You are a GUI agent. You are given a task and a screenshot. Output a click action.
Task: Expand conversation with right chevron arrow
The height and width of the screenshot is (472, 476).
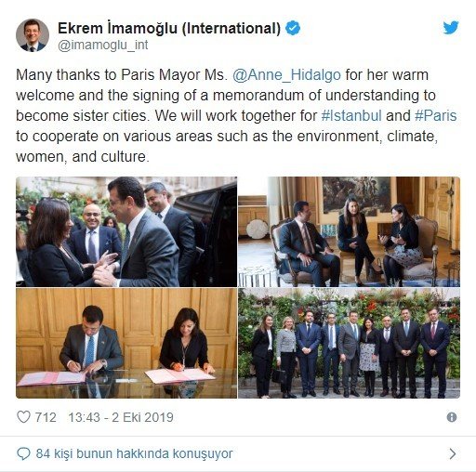point(453,453)
